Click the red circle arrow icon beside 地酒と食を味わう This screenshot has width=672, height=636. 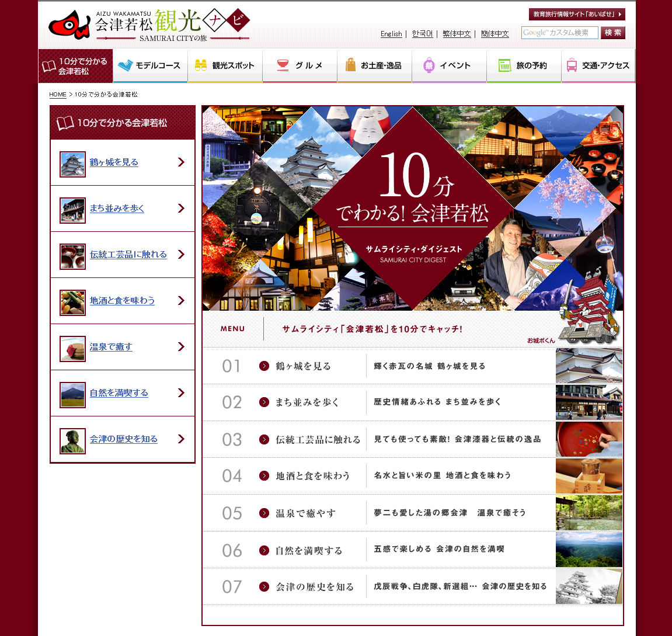tap(264, 476)
